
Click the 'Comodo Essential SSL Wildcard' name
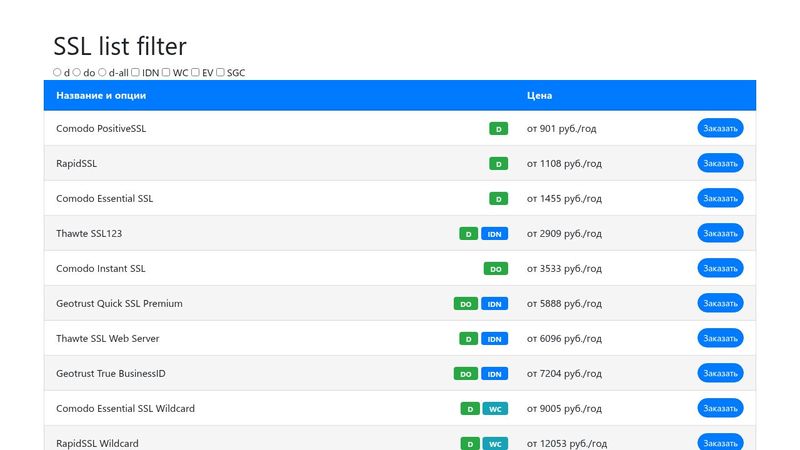(126, 409)
